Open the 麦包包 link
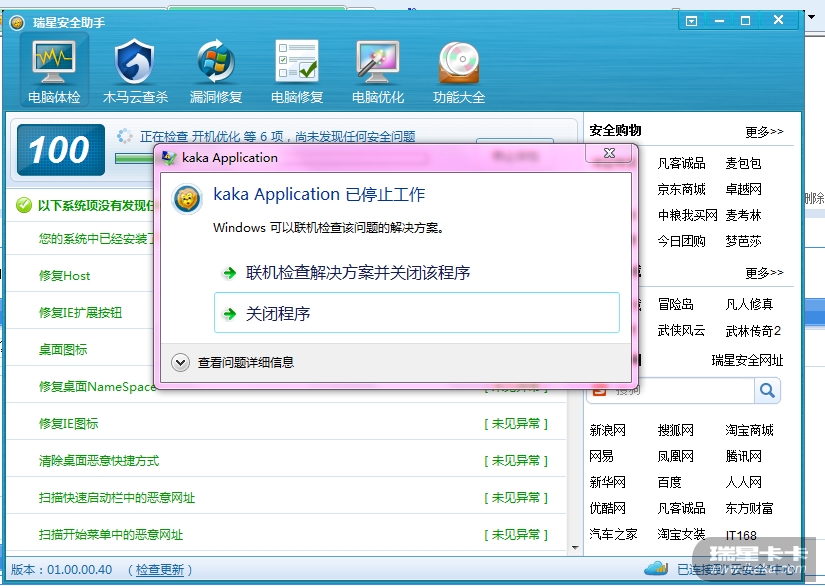 coord(743,164)
